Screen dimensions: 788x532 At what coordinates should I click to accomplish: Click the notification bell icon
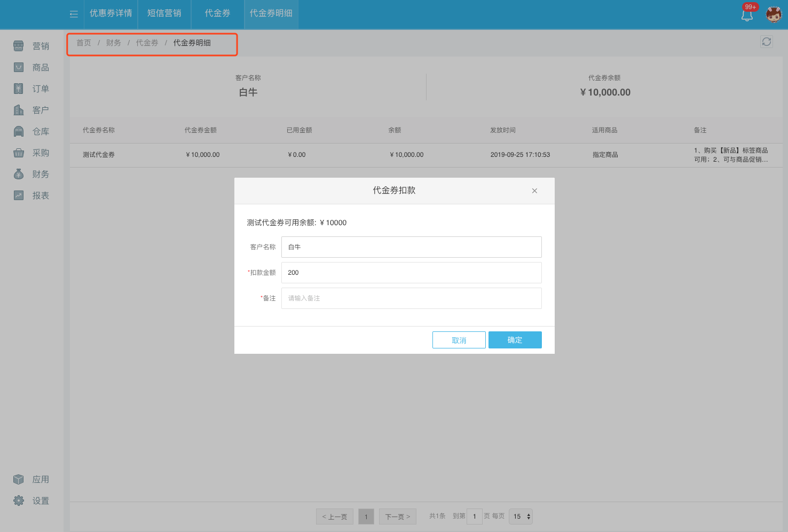pos(747,15)
